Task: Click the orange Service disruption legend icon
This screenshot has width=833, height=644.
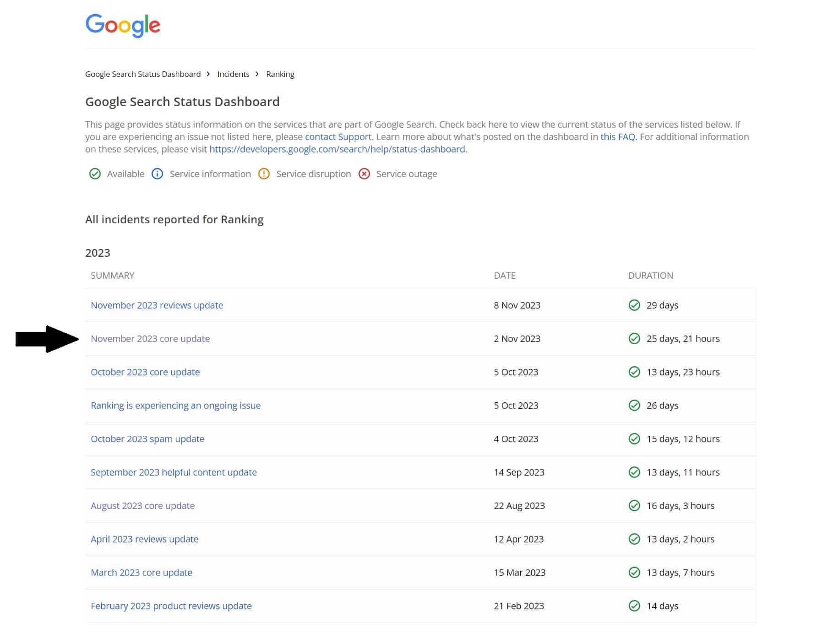Action: tap(264, 174)
